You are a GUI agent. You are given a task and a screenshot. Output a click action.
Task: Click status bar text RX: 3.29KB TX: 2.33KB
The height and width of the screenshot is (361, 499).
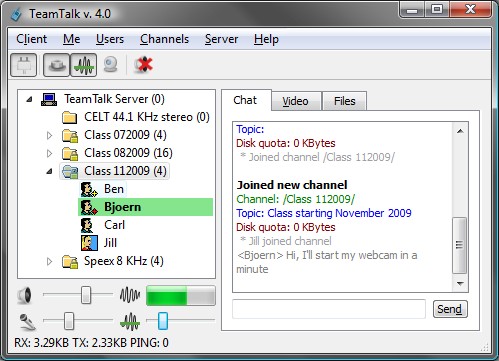tap(71, 343)
